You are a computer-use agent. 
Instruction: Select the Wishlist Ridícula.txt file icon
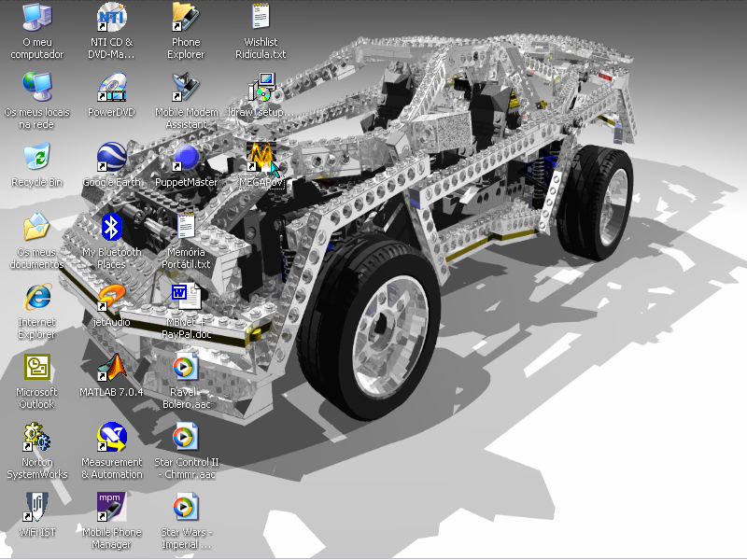[x=261, y=18]
